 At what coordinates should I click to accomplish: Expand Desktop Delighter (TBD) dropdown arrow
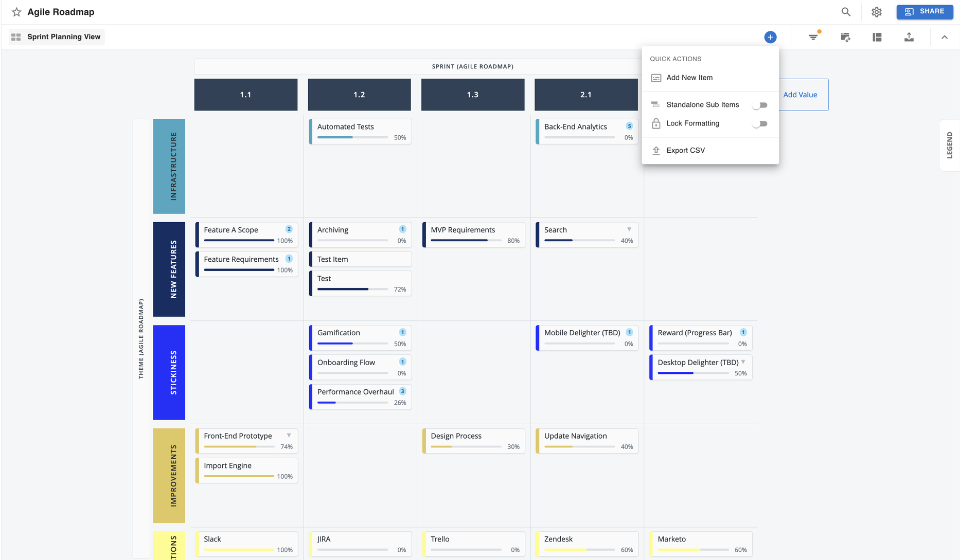[743, 362]
